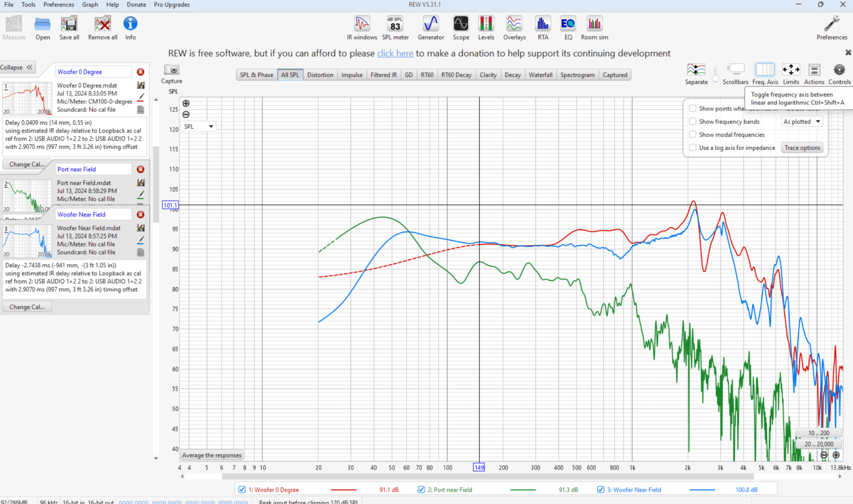Viewport: 853px width, 504px height.
Task: Open the Scope tool
Action: pos(461,27)
